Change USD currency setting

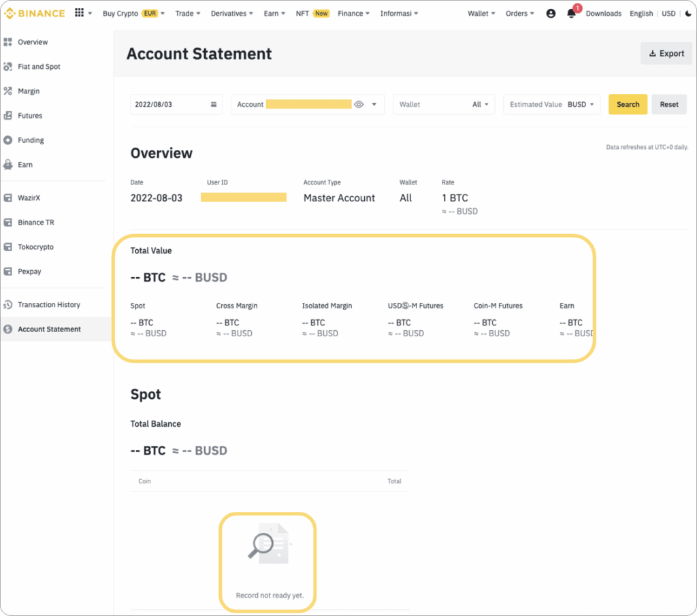(x=668, y=14)
